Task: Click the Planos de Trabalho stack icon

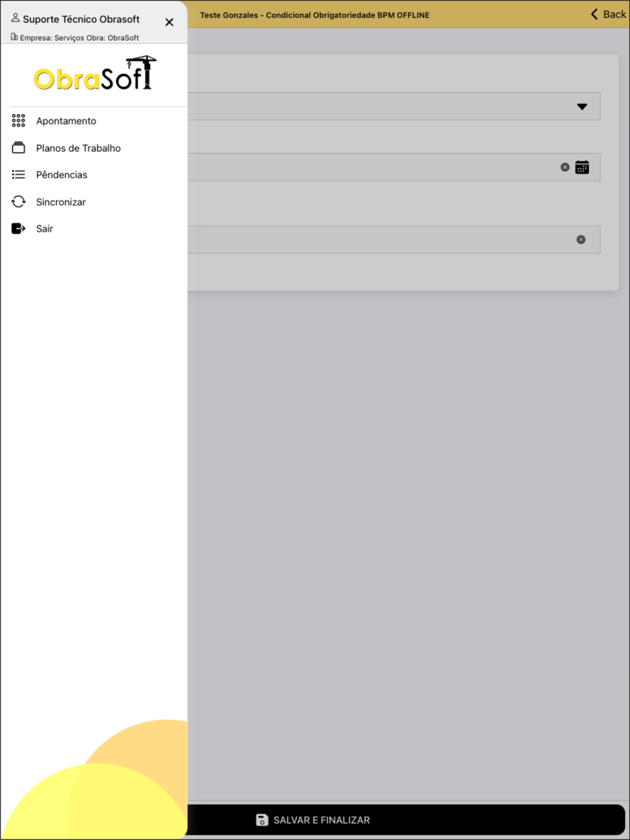Action: click(18, 148)
